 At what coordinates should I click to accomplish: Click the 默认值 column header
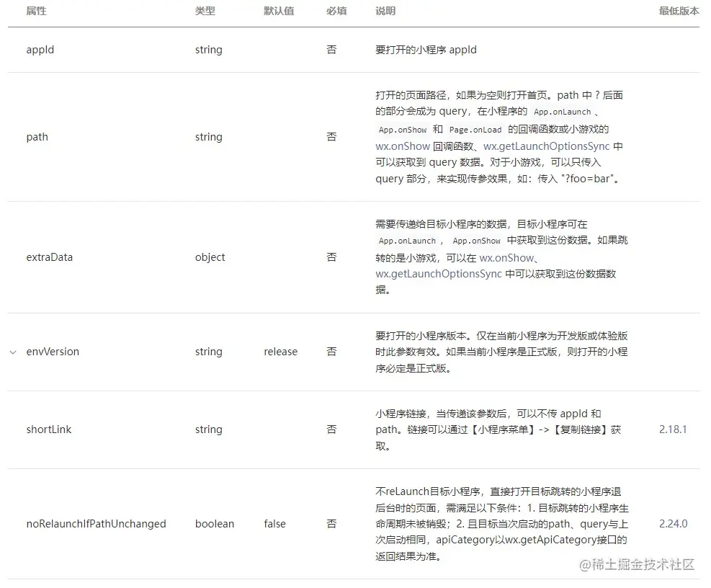[x=280, y=12]
